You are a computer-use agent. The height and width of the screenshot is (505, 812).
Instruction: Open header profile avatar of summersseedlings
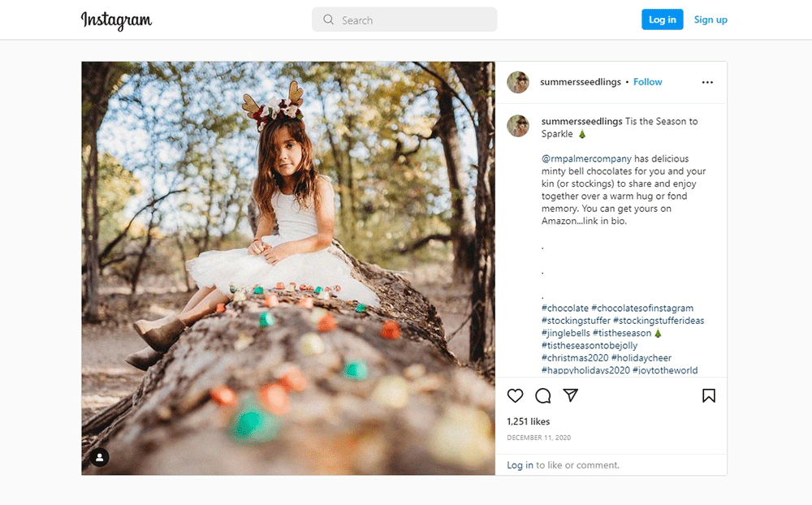pos(518,82)
